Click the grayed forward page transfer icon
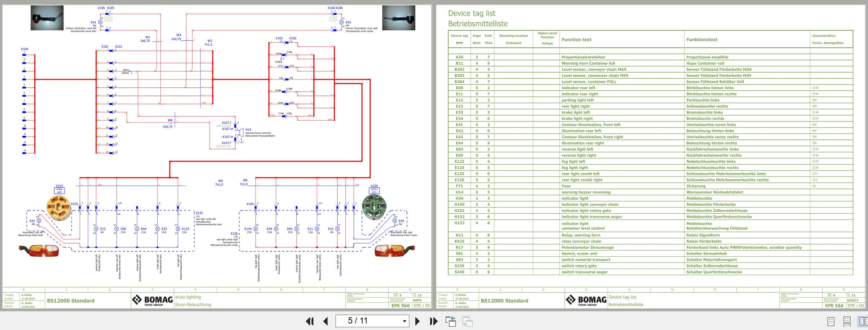This screenshot has width=868, height=330. [467, 321]
